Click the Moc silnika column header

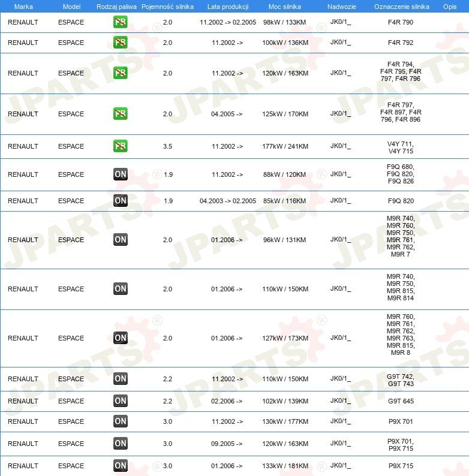coord(285,6)
